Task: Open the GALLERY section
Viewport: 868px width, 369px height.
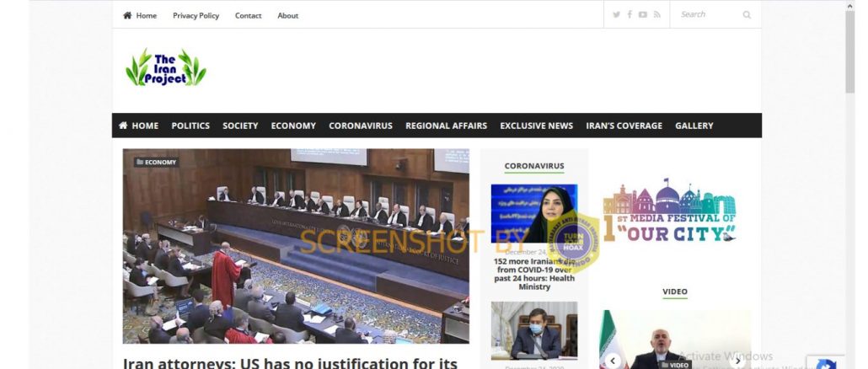Action: point(694,126)
